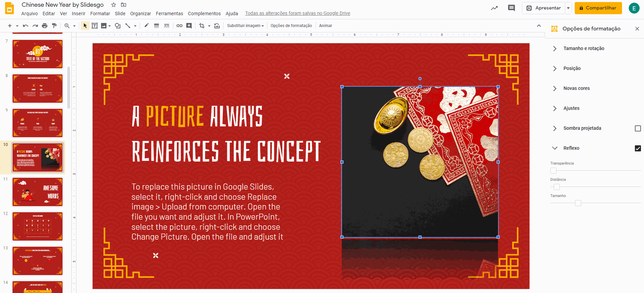The height and width of the screenshot is (293, 644).
Task: Select the shape tool
Action: coord(118,26)
